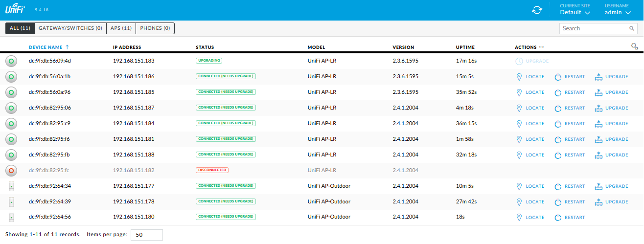
Task: Click version 2.3.6.1595 for dc:9f:db:56:0a:96
Action: coord(405,92)
